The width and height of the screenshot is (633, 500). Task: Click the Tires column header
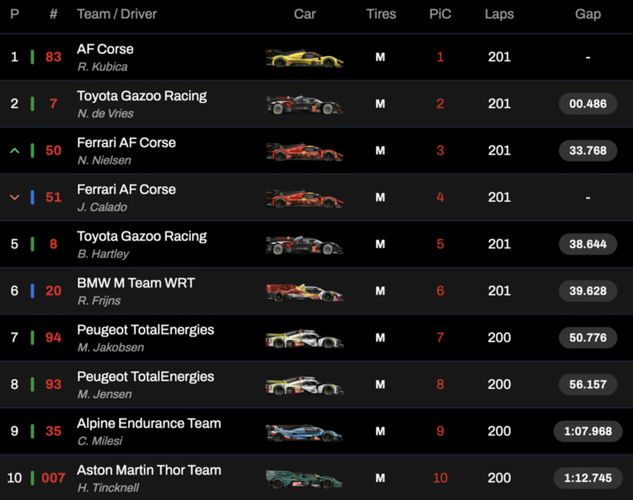[x=380, y=15]
